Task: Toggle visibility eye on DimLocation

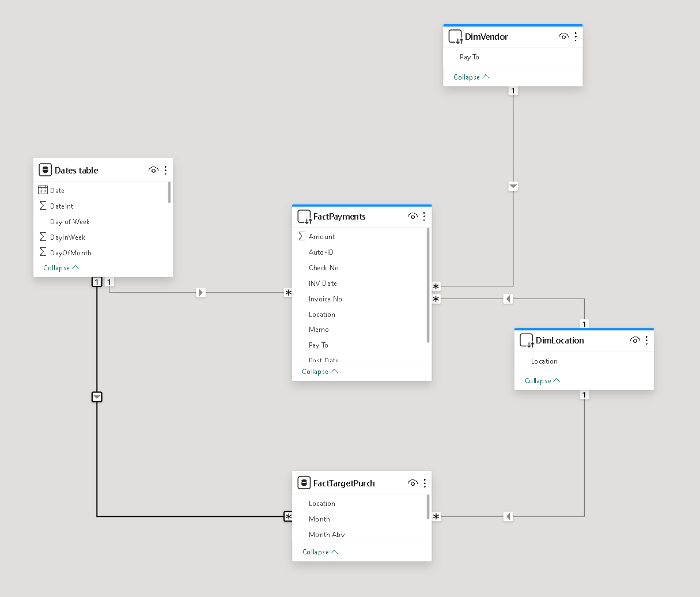Action: pos(635,340)
